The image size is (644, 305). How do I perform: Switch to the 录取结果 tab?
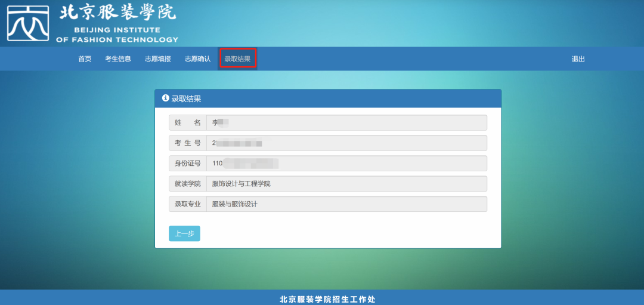pos(237,58)
